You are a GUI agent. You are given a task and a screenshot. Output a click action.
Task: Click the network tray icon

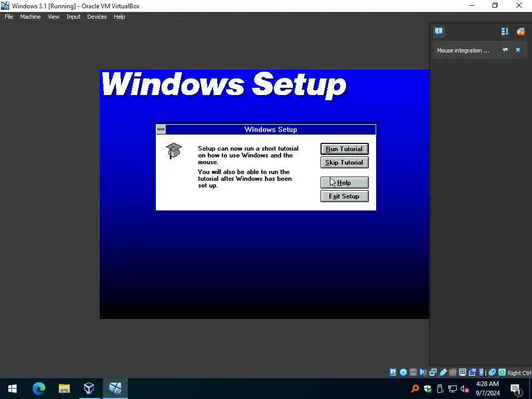tap(453, 389)
